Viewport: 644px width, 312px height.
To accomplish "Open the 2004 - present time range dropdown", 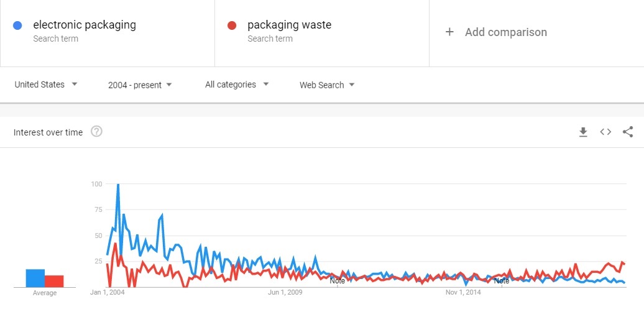I will point(140,85).
